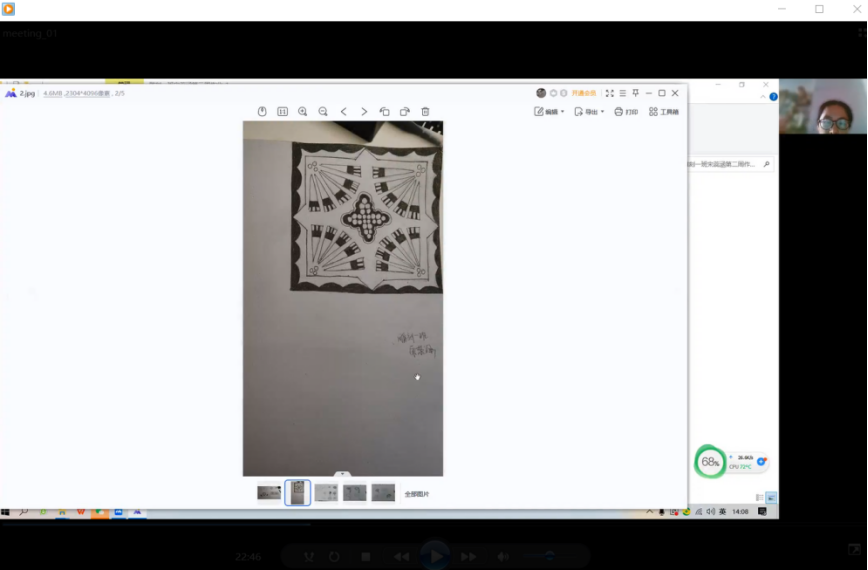This screenshot has width=868, height=570.
Task: Click the 全部图片 link
Action: [x=417, y=494]
